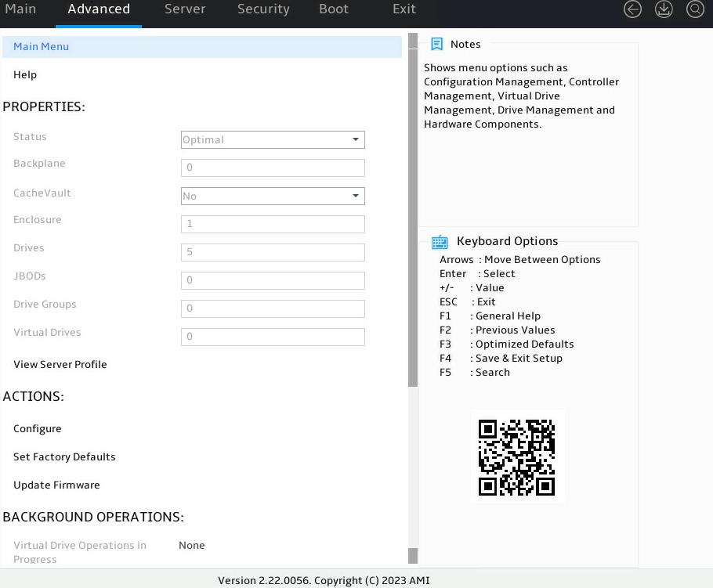Switch to the Main tab

20,9
